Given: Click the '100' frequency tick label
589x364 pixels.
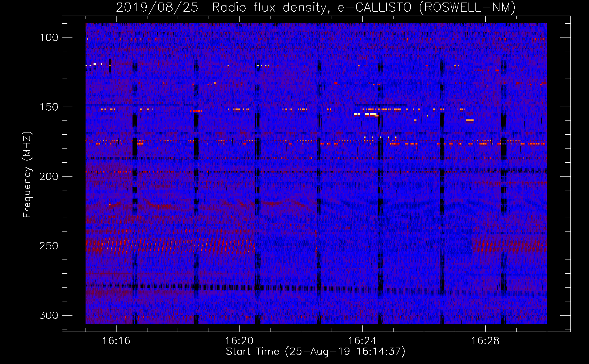Looking at the screenshot, I should point(49,37).
